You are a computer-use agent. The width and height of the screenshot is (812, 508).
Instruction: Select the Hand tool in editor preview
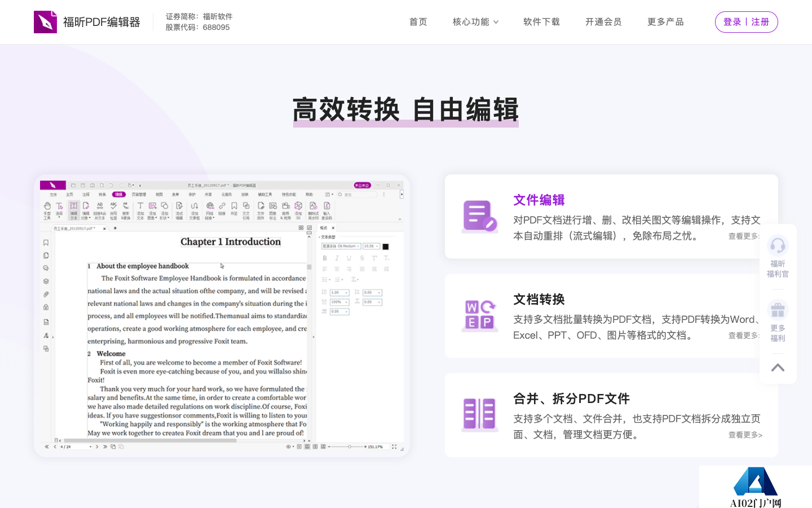tap(47, 210)
